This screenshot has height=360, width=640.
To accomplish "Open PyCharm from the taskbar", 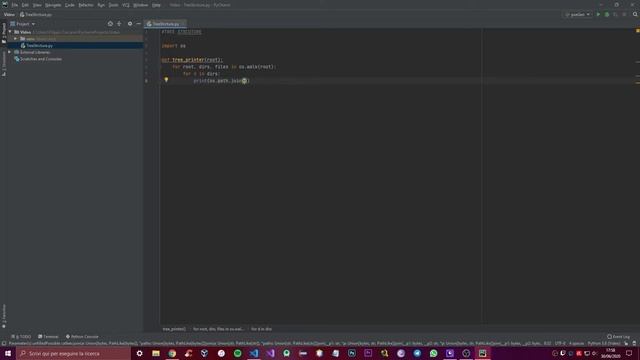I will tap(482, 353).
